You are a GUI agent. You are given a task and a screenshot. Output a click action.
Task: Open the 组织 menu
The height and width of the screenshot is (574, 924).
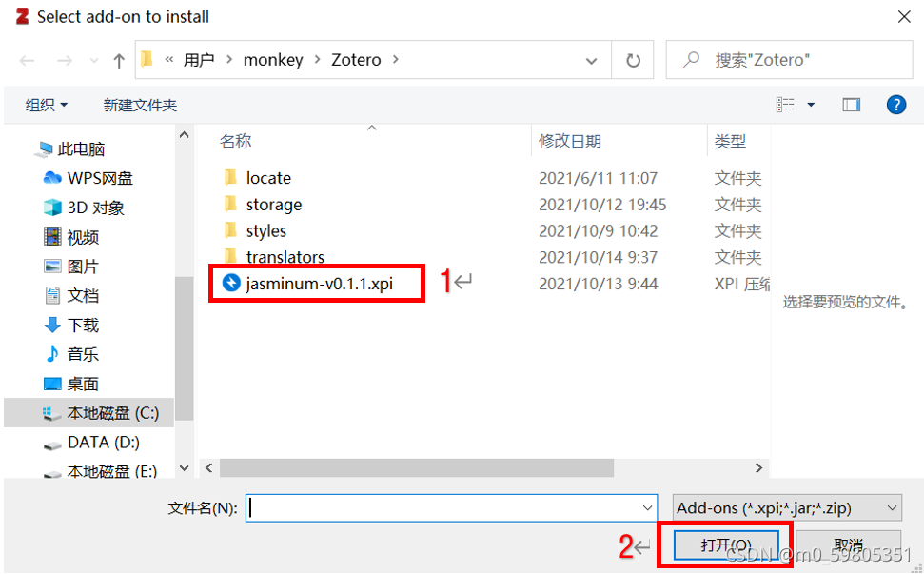pos(46,105)
